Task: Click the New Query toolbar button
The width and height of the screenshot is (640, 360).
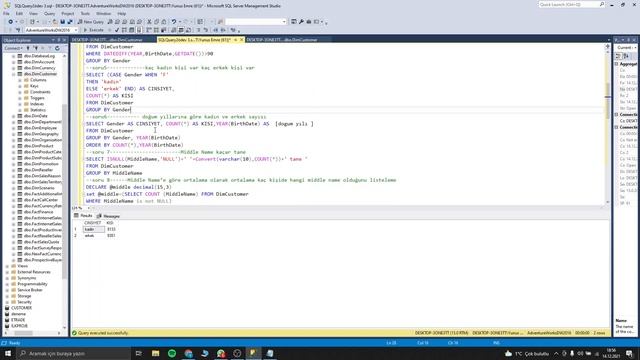Action: tap(91, 22)
